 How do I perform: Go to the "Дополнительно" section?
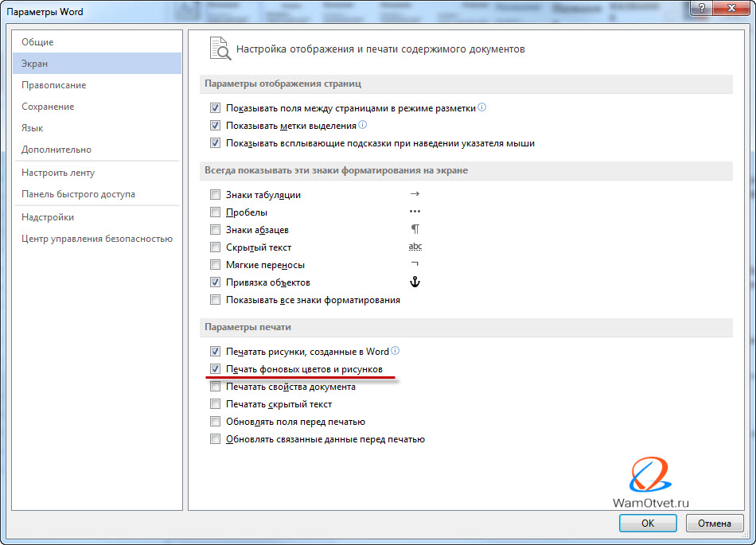coord(56,150)
